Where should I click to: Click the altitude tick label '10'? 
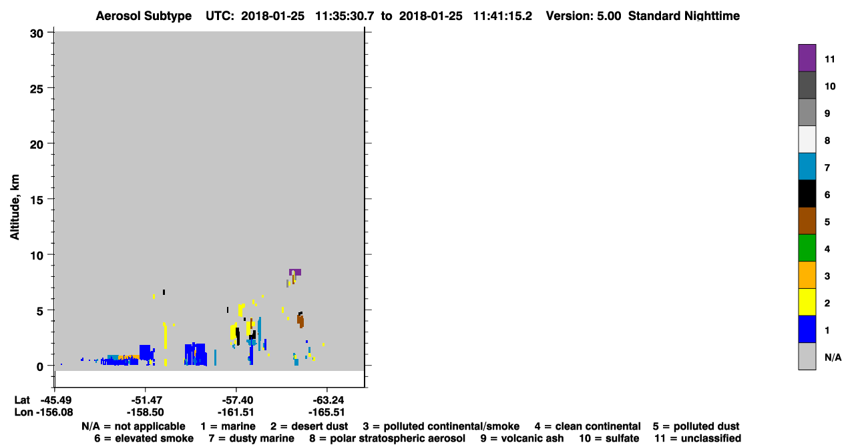point(37,255)
